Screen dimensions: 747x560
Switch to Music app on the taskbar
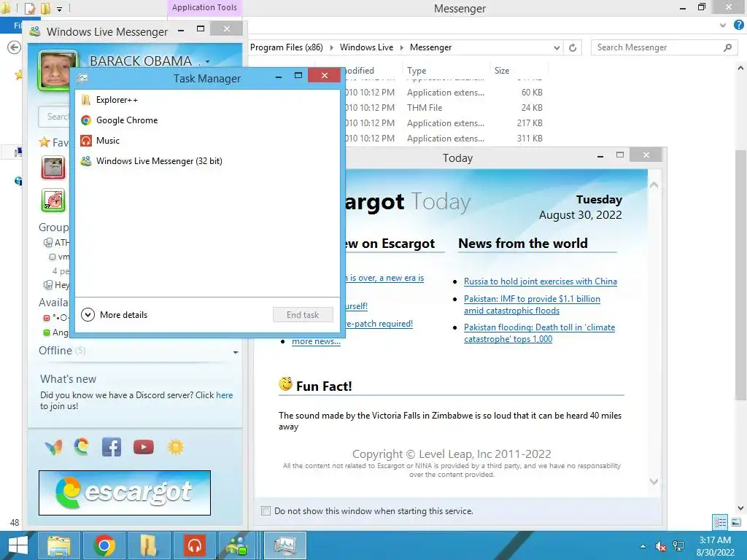tap(194, 545)
